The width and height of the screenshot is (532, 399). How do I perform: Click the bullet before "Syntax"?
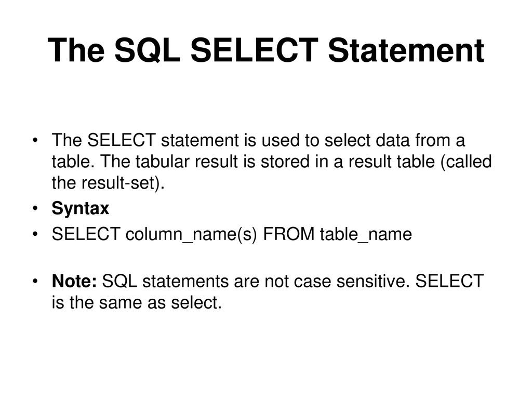(x=35, y=208)
